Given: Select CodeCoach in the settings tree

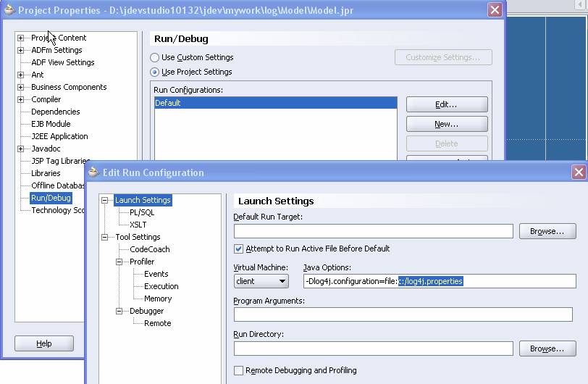Looking at the screenshot, I should 149,249.
